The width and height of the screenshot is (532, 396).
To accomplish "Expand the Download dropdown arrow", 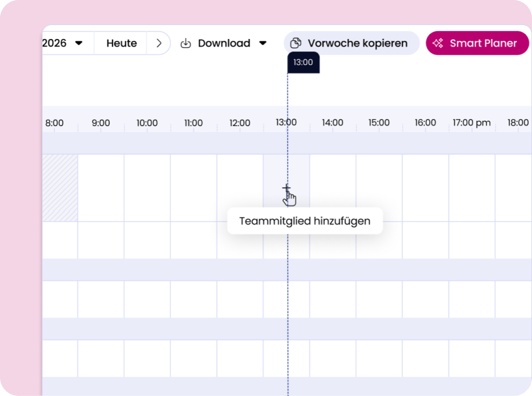I will point(262,44).
